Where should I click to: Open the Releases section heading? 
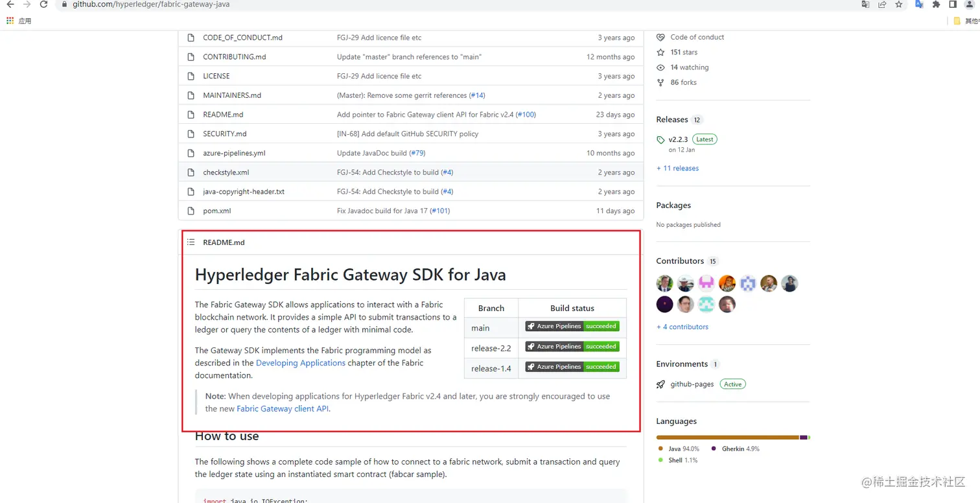[672, 119]
